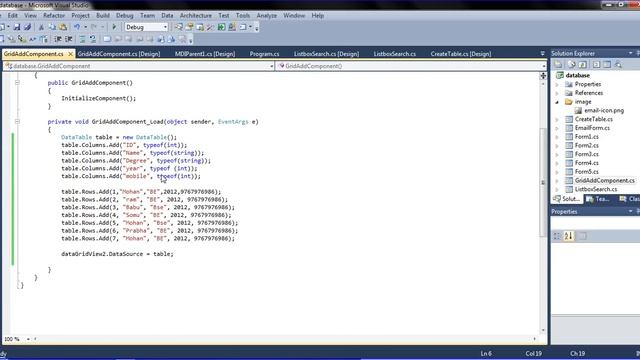Collapse the image folder in Solution Explorer

557,102
